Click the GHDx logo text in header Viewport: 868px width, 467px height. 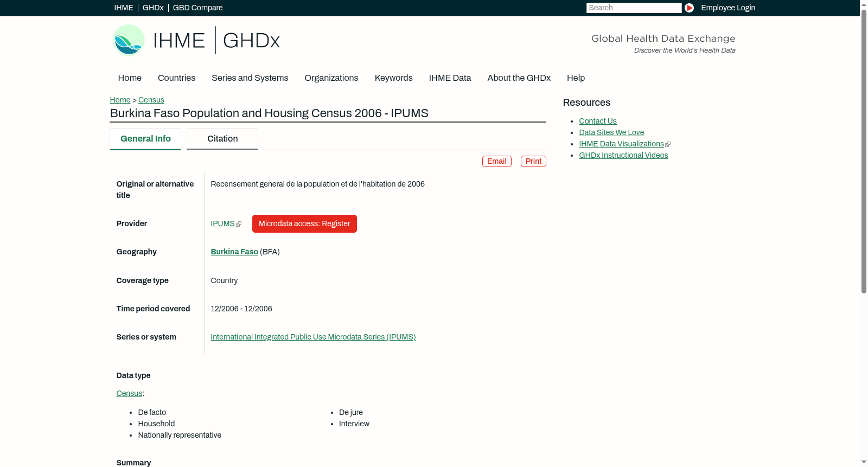251,41
